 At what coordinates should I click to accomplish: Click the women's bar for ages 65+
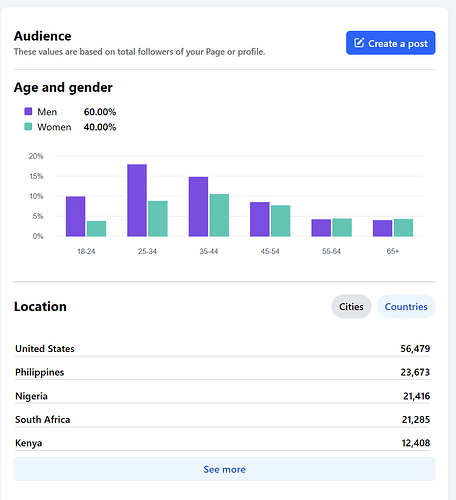click(x=403, y=228)
